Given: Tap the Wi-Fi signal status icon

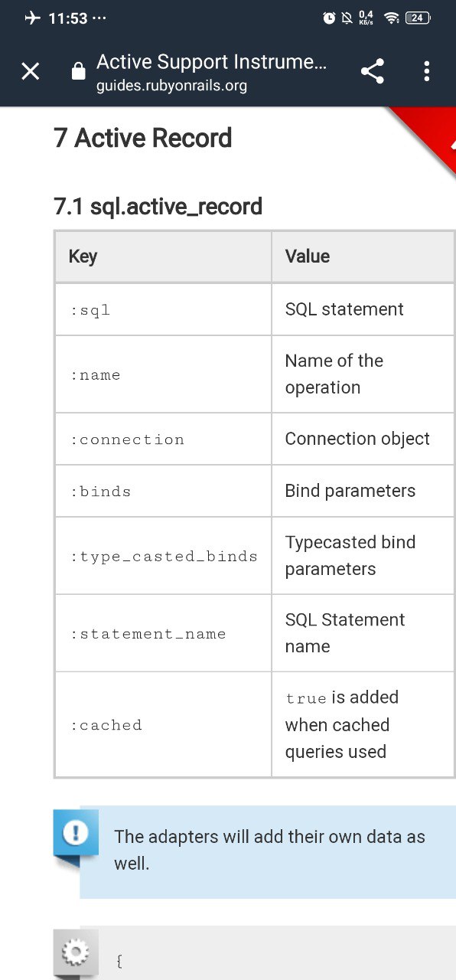Looking at the screenshot, I should point(392,18).
